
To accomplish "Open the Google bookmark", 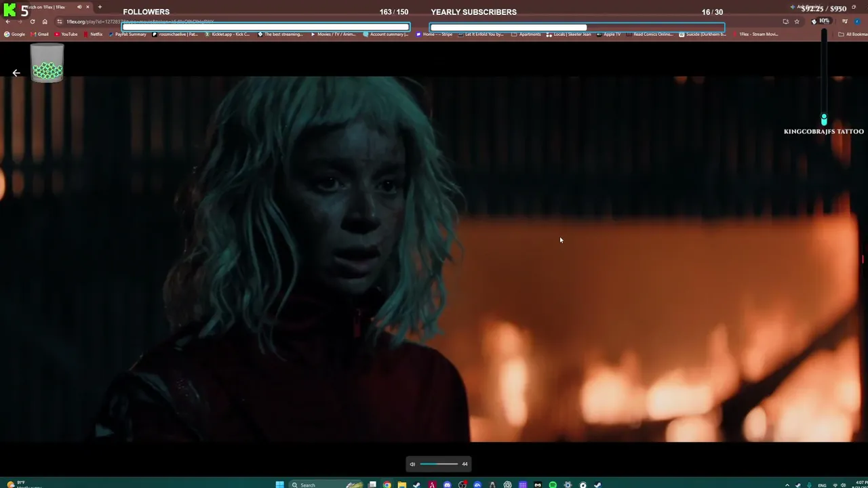I will [14, 34].
